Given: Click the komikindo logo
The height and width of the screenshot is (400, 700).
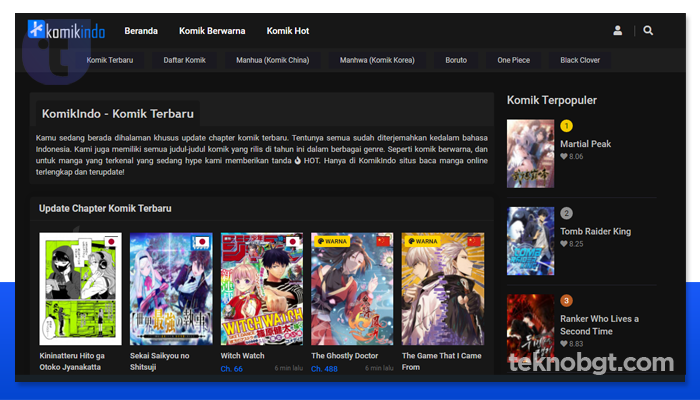Looking at the screenshot, I should coord(67,30).
